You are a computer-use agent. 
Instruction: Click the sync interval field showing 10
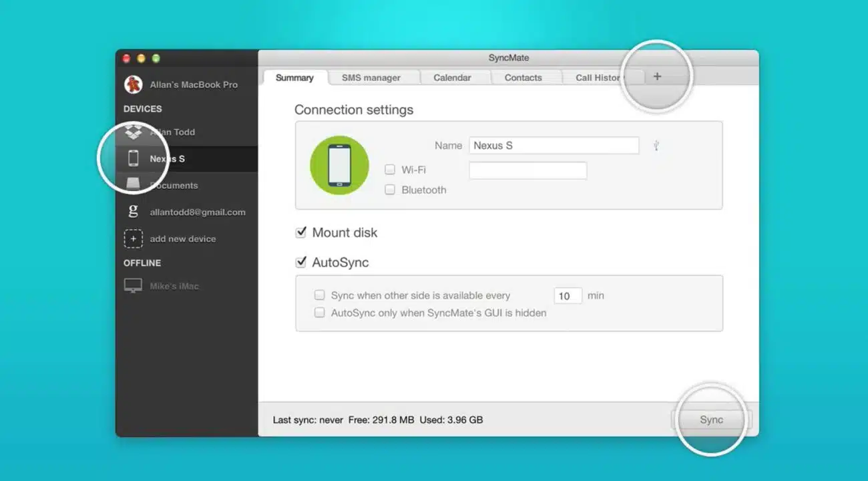pos(568,295)
